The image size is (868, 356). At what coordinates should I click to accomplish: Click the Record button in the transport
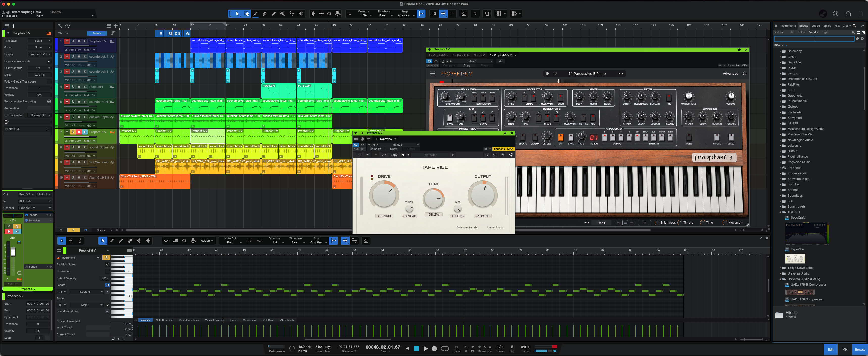pyautogui.click(x=434, y=349)
